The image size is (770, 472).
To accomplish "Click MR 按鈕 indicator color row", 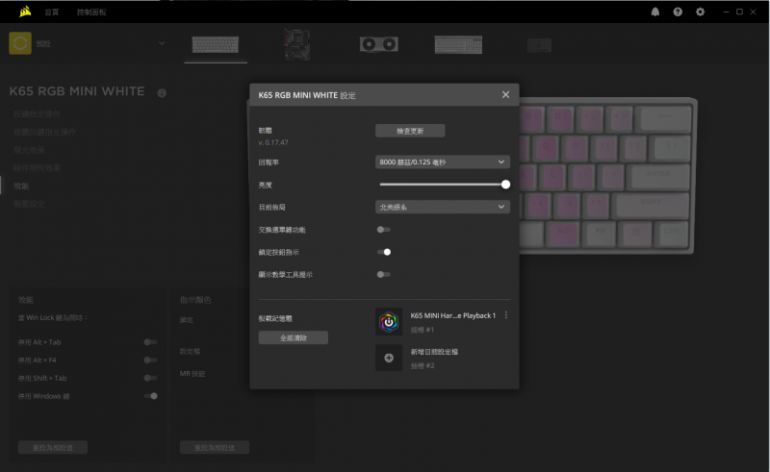I will 192,374.
